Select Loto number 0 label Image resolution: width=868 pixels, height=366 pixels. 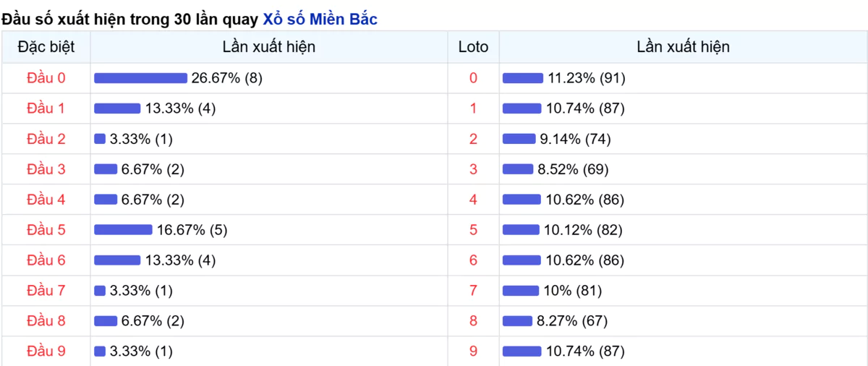473,78
